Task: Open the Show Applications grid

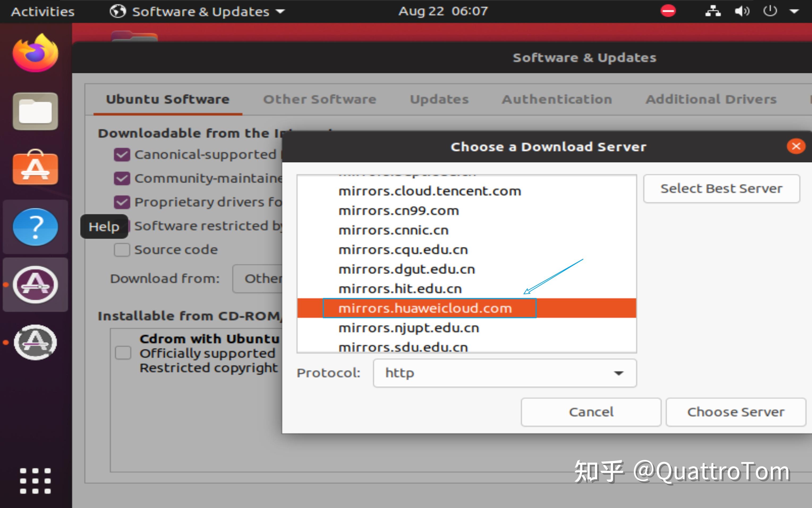Action: coord(35,481)
